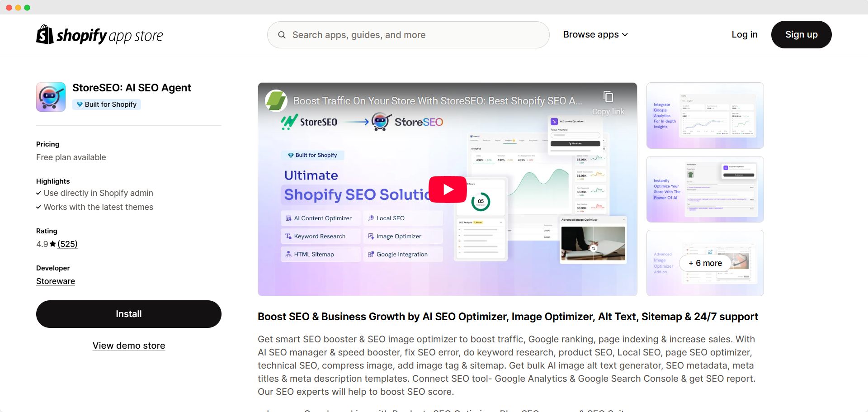Open the video title link
Viewport: 868px width, 412px height.
click(x=437, y=101)
